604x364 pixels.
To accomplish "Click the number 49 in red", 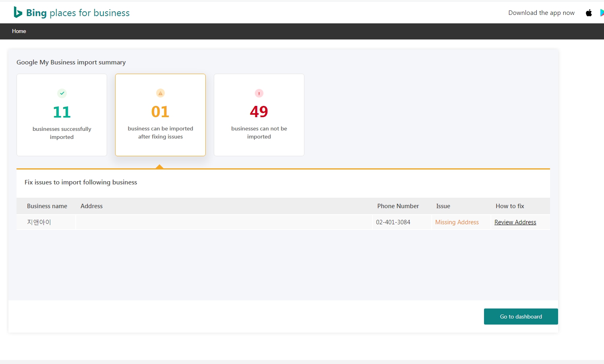I will [x=259, y=112].
